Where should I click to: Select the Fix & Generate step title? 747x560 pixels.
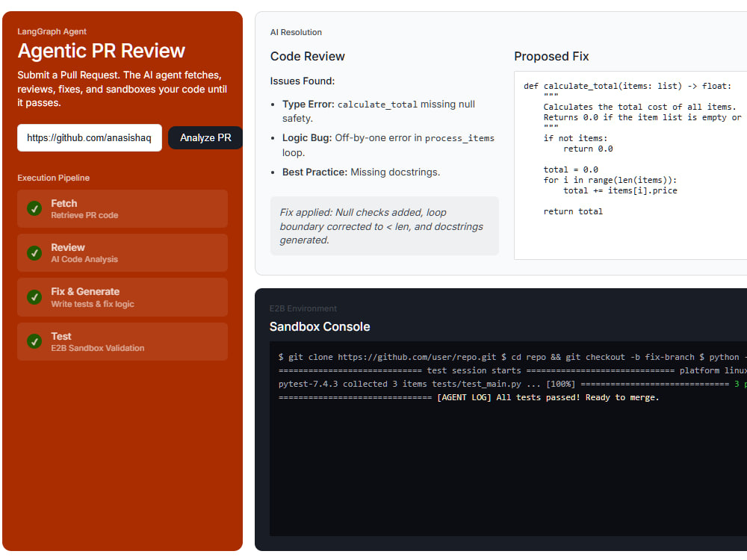85,291
